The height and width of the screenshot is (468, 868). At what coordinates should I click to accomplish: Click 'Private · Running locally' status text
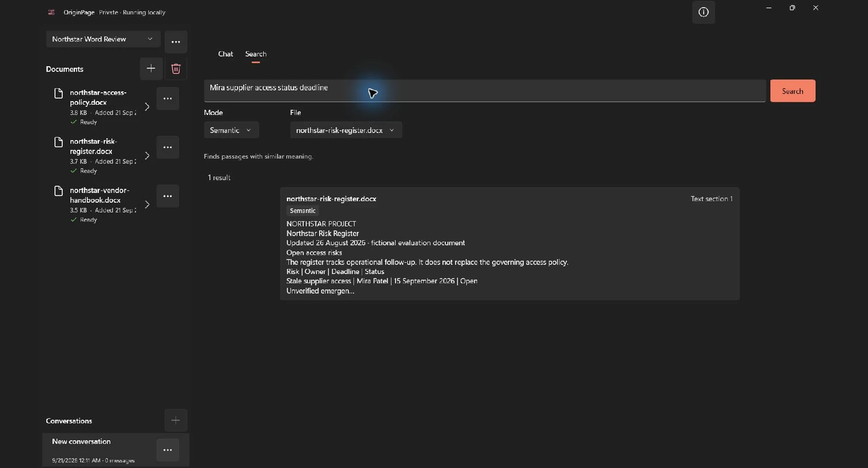pos(132,12)
